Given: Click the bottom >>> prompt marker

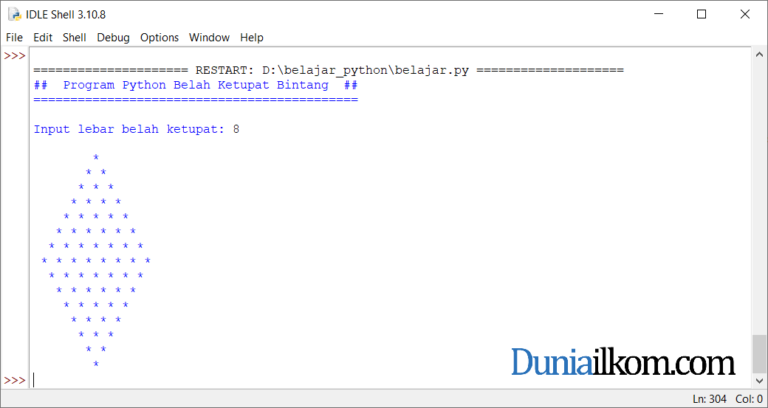Looking at the screenshot, I should tap(15, 380).
